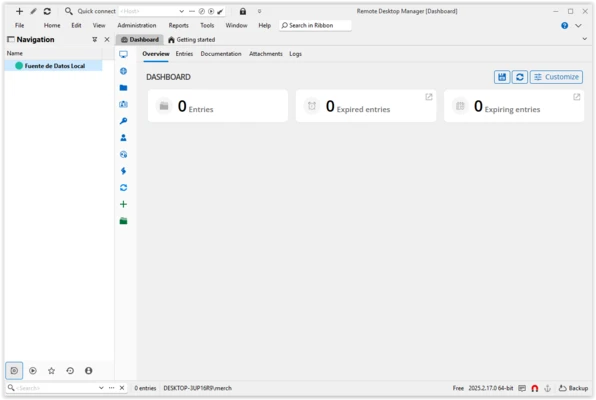Open the tab list chevron at far right

[585, 39]
